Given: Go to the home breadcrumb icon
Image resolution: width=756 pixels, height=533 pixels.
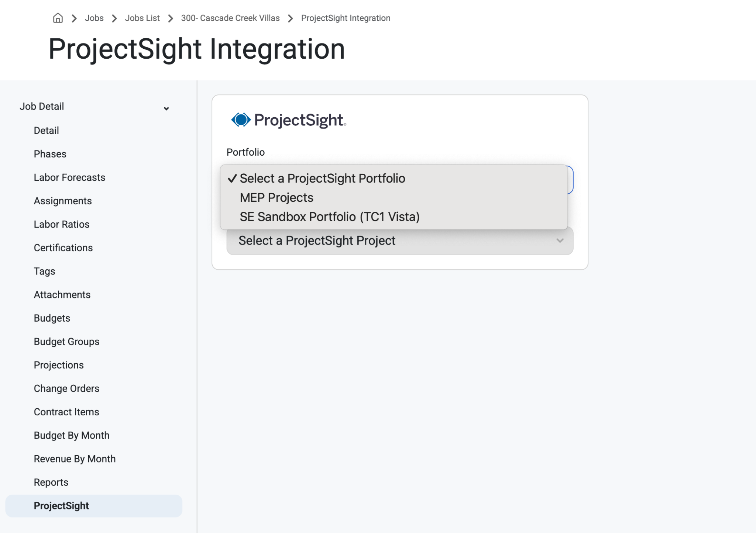Looking at the screenshot, I should 58,18.
